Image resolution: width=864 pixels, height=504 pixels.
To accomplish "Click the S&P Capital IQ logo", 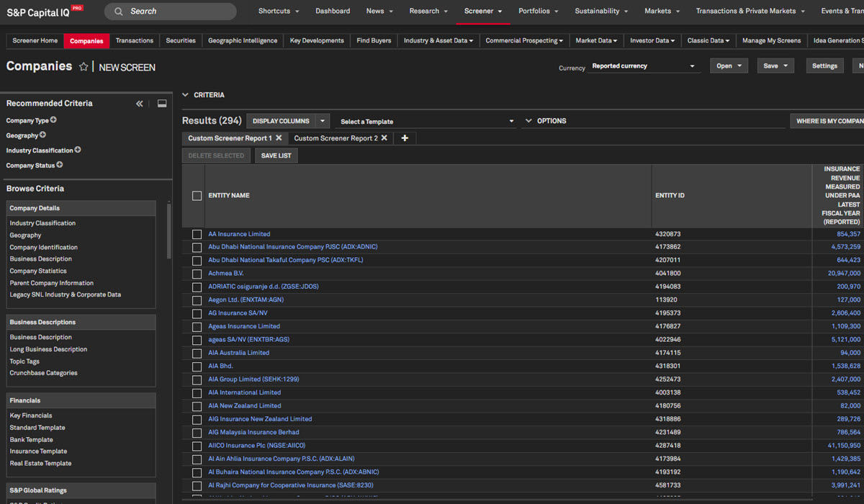I will [45, 12].
